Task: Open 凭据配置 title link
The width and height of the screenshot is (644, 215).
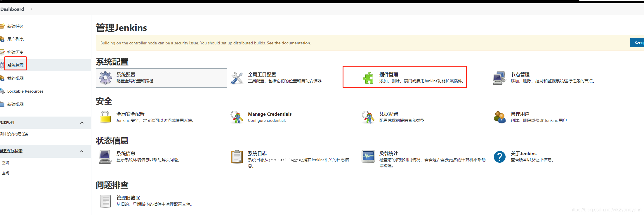Action: coord(388,114)
